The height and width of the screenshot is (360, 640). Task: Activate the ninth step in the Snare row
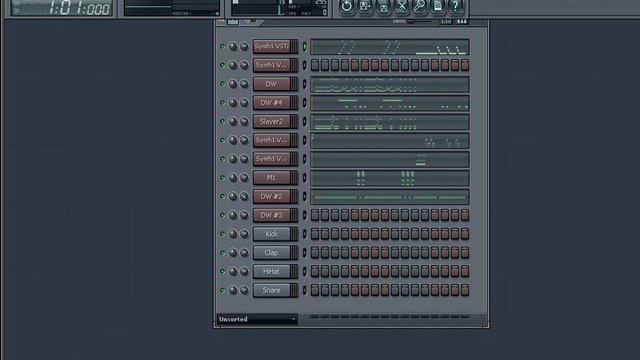coord(395,290)
